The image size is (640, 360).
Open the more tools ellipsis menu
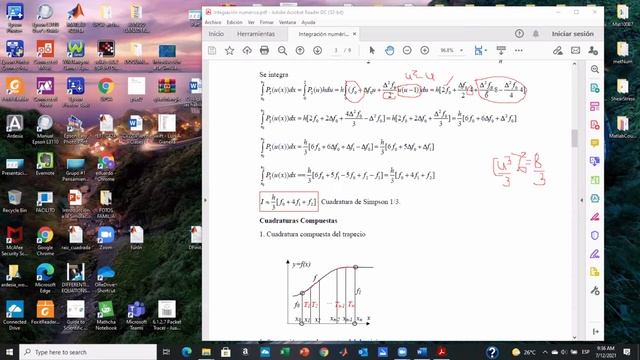coord(518,50)
